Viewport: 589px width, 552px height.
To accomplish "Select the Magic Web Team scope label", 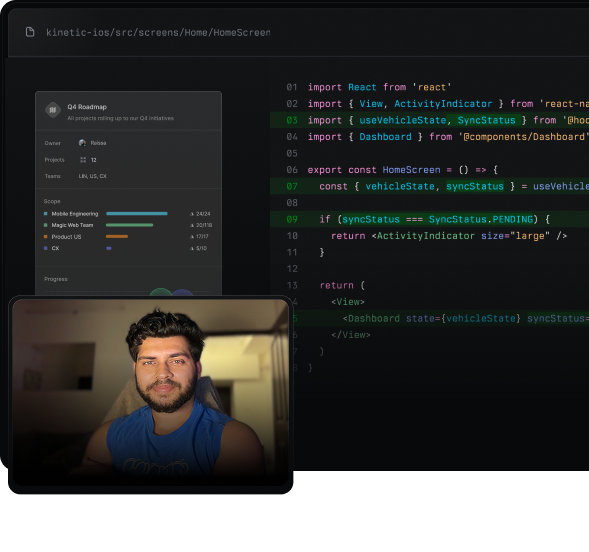I will (x=72, y=225).
